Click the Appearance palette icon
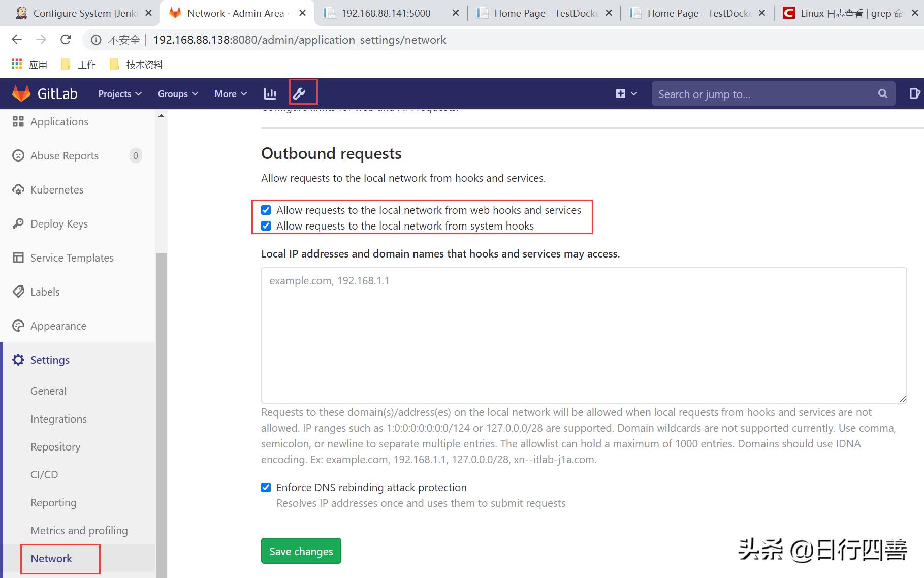 pyautogui.click(x=18, y=326)
